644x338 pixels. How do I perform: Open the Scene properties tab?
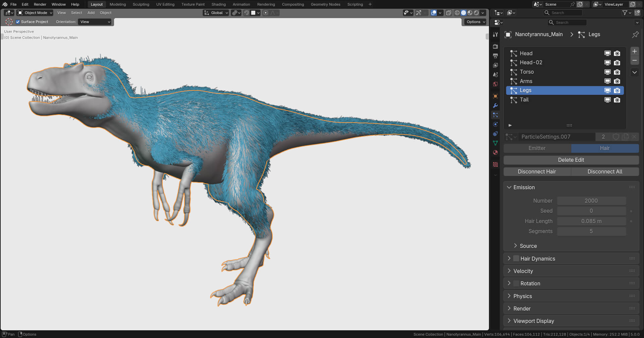coord(495,74)
